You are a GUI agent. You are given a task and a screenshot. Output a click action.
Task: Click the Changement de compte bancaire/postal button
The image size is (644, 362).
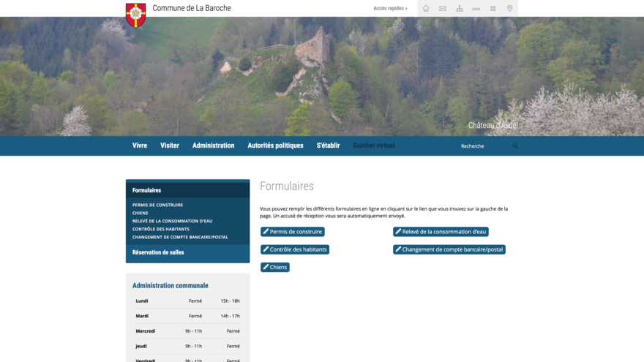point(449,249)
